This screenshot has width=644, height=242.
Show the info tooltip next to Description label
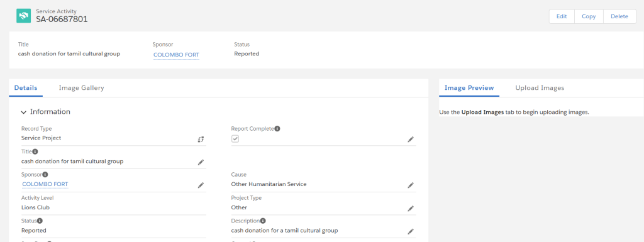pos(263,221)
